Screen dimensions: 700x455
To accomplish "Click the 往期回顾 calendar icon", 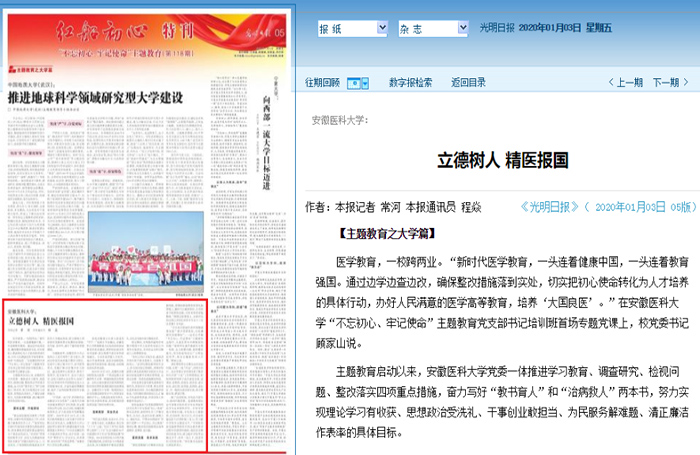I will (x=353, y=83).
